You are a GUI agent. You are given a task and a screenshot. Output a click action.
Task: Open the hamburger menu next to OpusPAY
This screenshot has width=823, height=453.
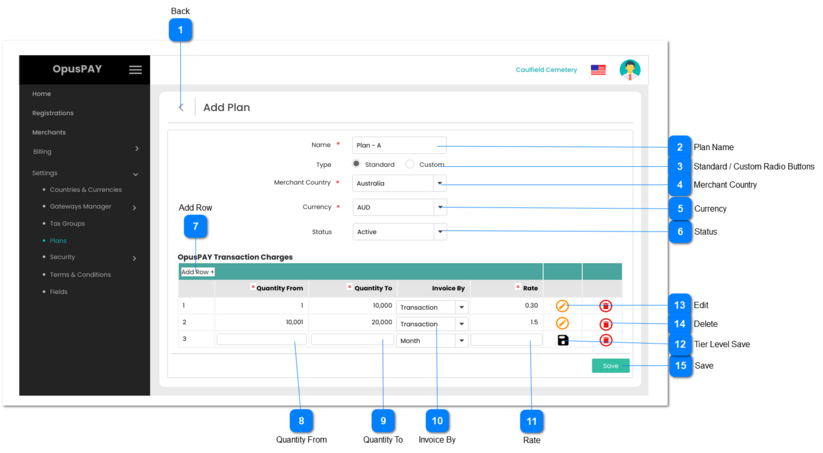pyautogui.click(x=135, y=70)
